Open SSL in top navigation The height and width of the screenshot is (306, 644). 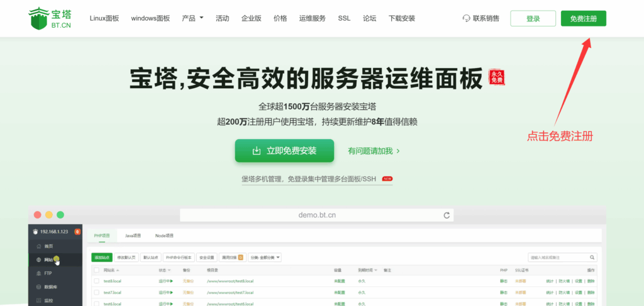344,18
